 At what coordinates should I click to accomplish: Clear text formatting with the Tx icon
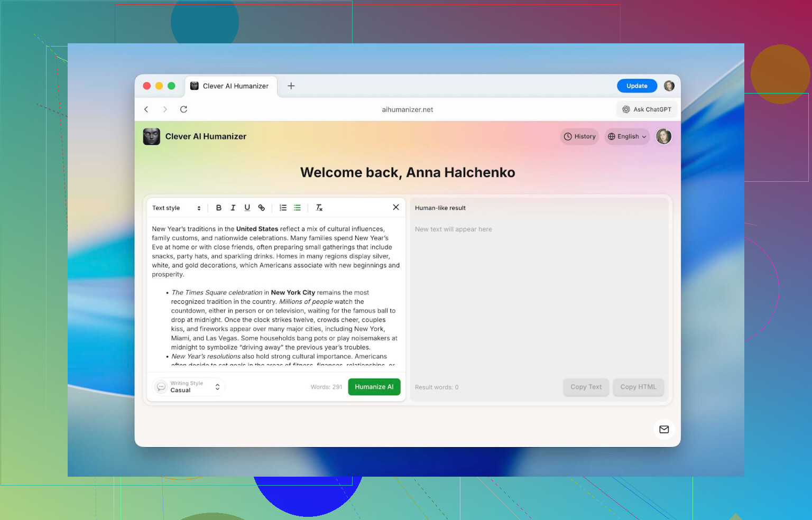(319, 208)
